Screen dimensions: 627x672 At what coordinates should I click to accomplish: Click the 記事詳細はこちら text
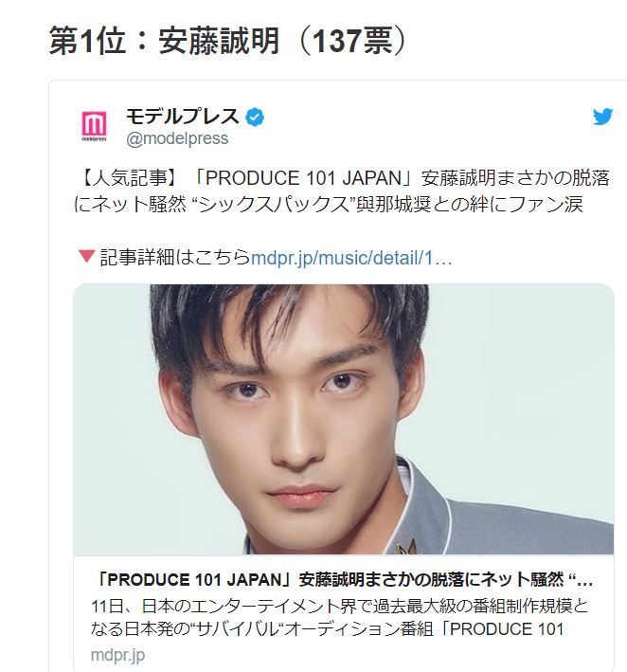coord(174,259)
